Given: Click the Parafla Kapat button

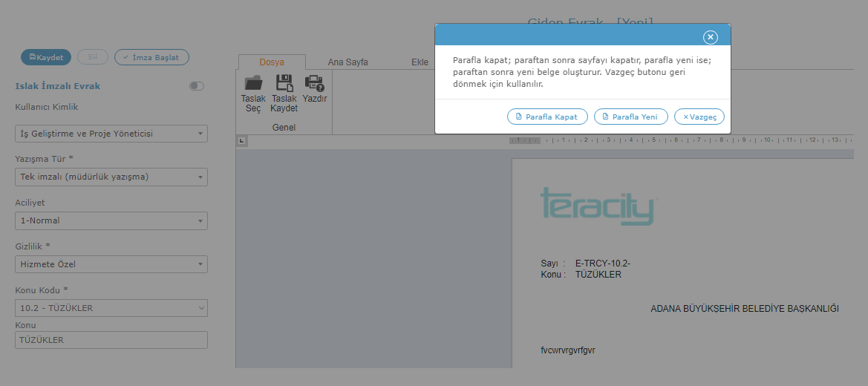Looking at the screenshot, I should click(547, 117).
